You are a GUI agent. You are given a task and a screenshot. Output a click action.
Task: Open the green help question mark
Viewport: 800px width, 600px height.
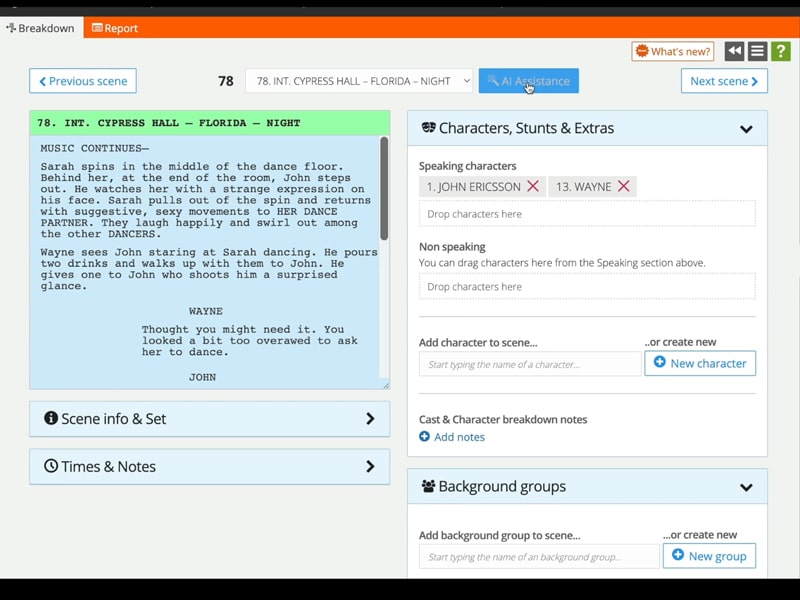click(x=781, y=51)
